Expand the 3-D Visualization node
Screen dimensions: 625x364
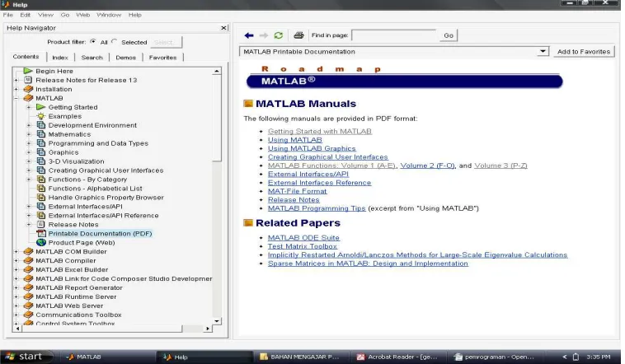(x=29, y=161)
